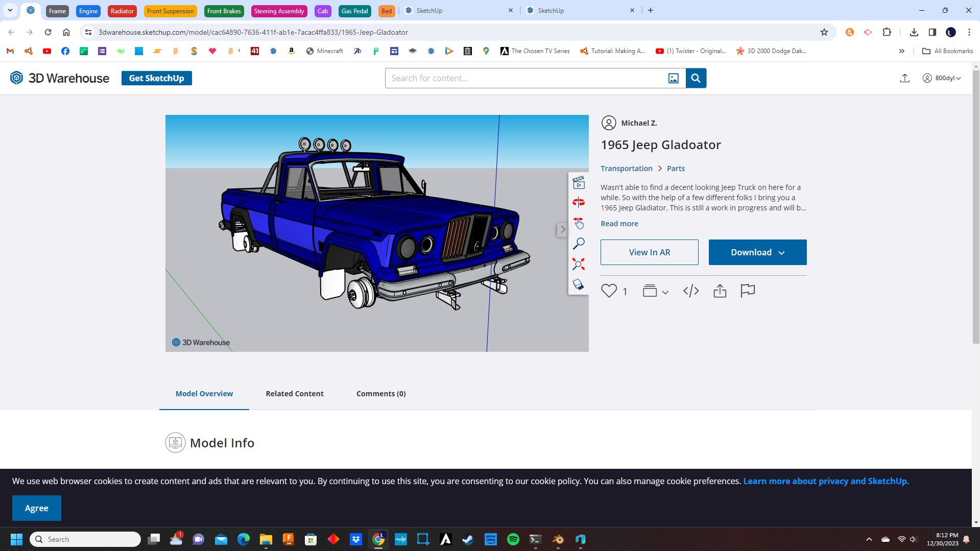
Task: Select the Zoom magnifier tool
Action: coord(578,244)
